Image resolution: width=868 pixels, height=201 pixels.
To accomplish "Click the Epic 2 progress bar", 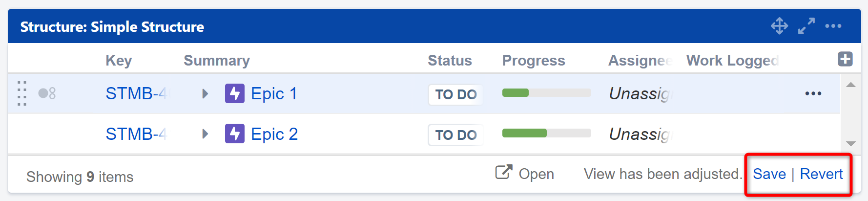I will [546, 134].
